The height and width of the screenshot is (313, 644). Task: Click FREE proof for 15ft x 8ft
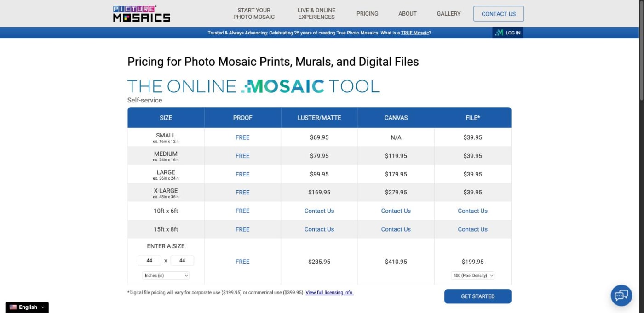click(x=242, y=229)
